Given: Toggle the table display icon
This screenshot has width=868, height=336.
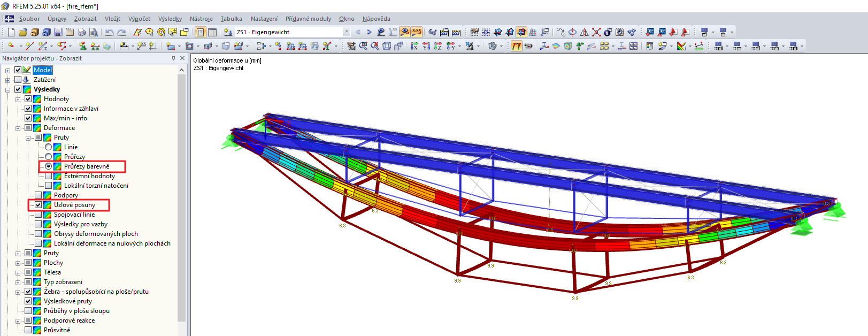Looking at the screenshot, I should coord(212,32).
